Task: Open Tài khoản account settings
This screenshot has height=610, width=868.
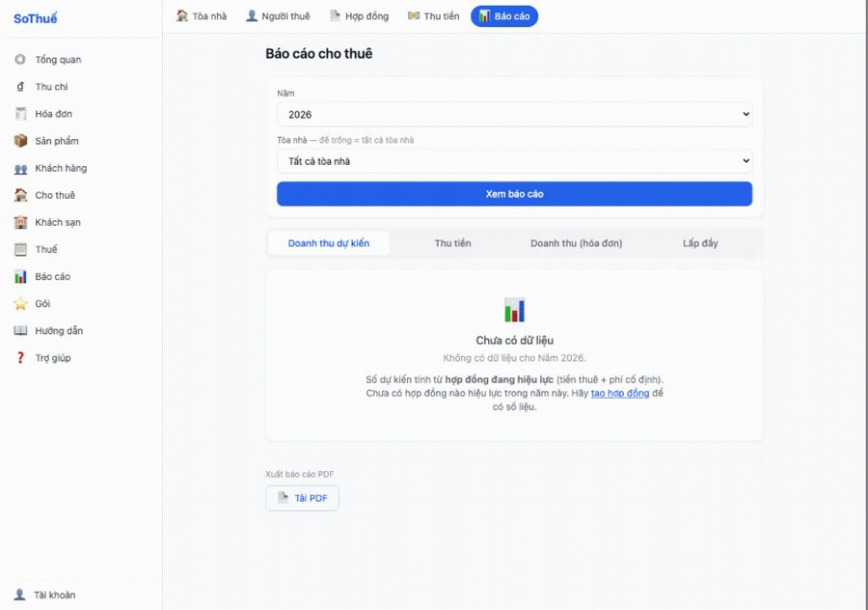Action: pos(81,595)
